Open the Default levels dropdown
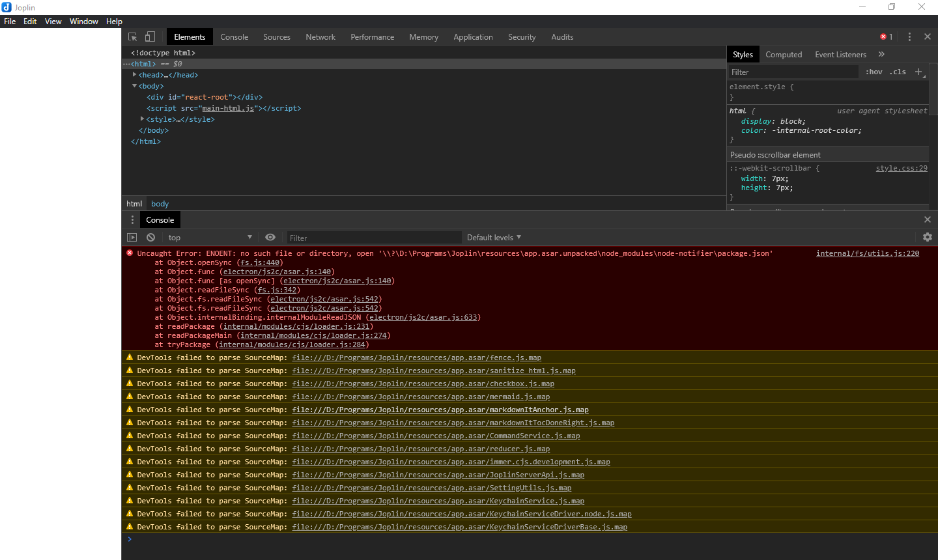938x560 pixels. (494, 238)
